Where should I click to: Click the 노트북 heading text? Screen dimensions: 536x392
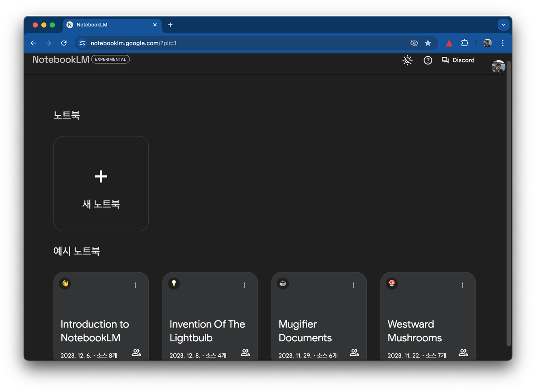[x=67, y=115]
